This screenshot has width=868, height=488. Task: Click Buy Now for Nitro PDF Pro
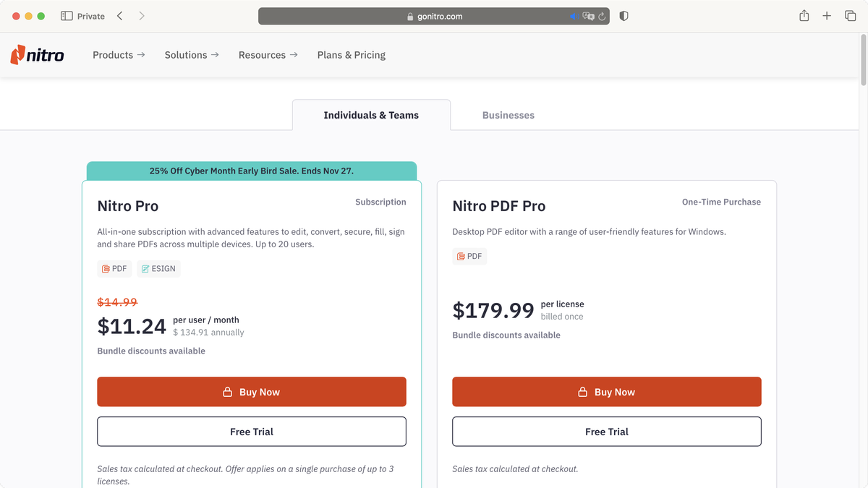pyautogui.click(x=607, y=391)
